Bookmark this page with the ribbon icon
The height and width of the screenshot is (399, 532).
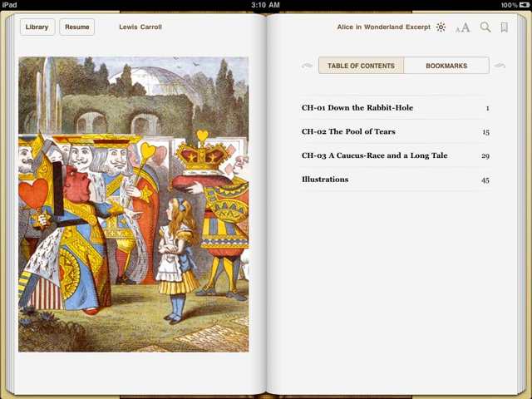point(504,27)
